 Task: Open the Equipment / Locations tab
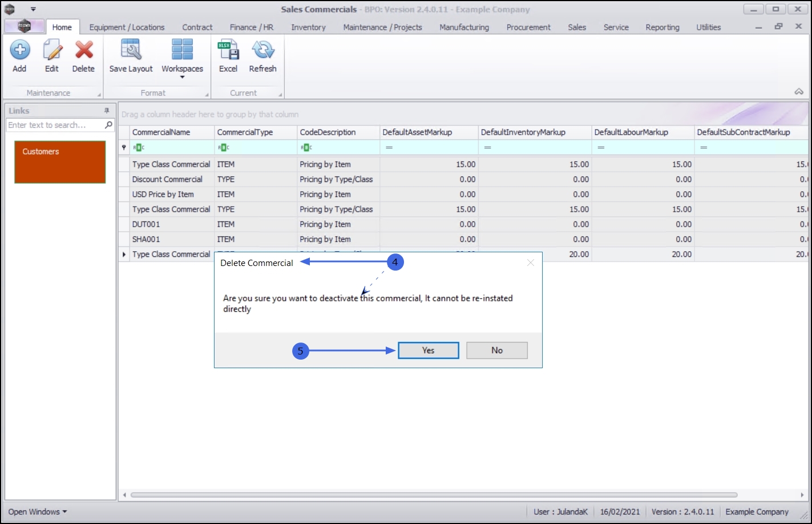[x=127, y=27]
